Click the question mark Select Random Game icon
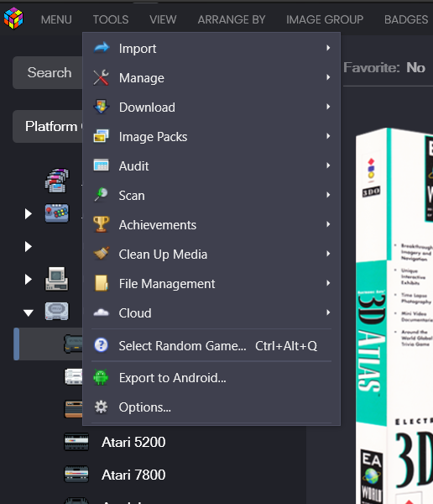The height and width of the screenshot is (504, 433). coord(102,345)
